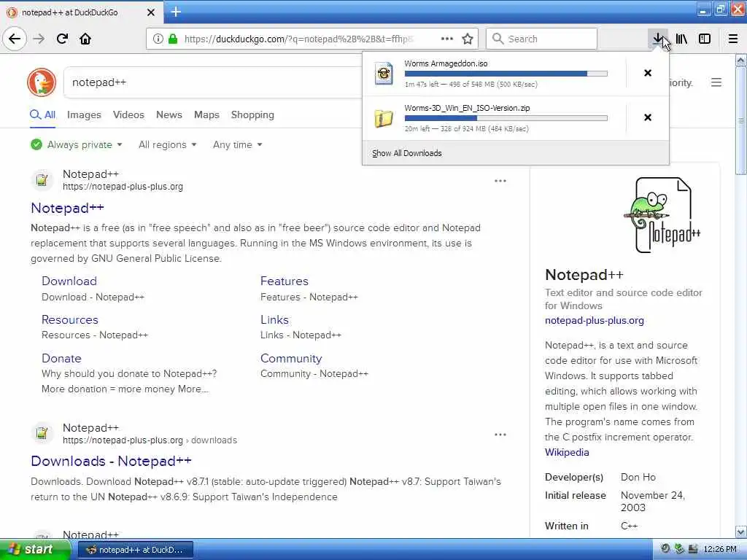Click the Worms Armageddon.iso file icon
This screenshot has height=560, width=747.
(384, 74)
